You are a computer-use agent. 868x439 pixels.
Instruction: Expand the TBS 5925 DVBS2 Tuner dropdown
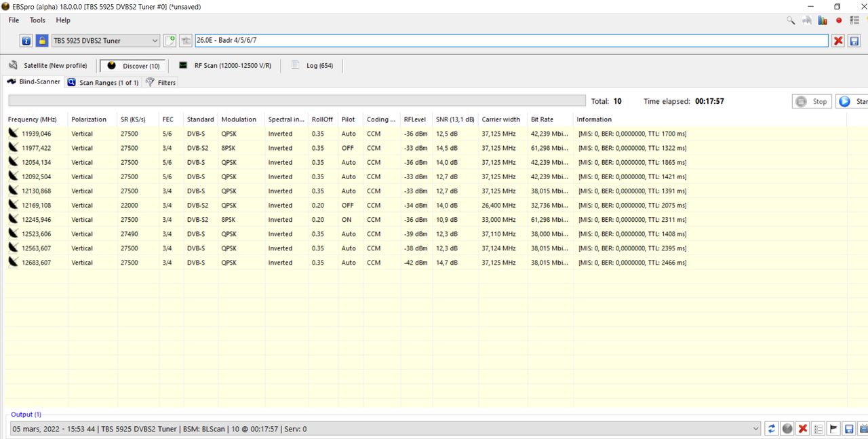click(155, 41)
